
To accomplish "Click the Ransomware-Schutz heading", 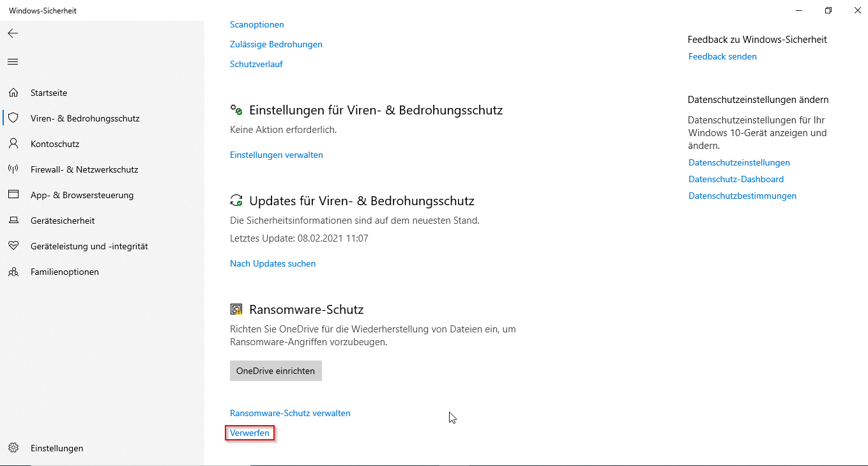I will pos(306,309).
